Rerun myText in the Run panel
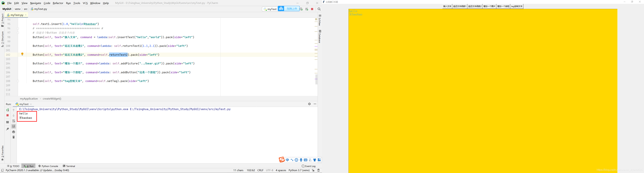Screen dimensions: 644x173 [8, 110]
